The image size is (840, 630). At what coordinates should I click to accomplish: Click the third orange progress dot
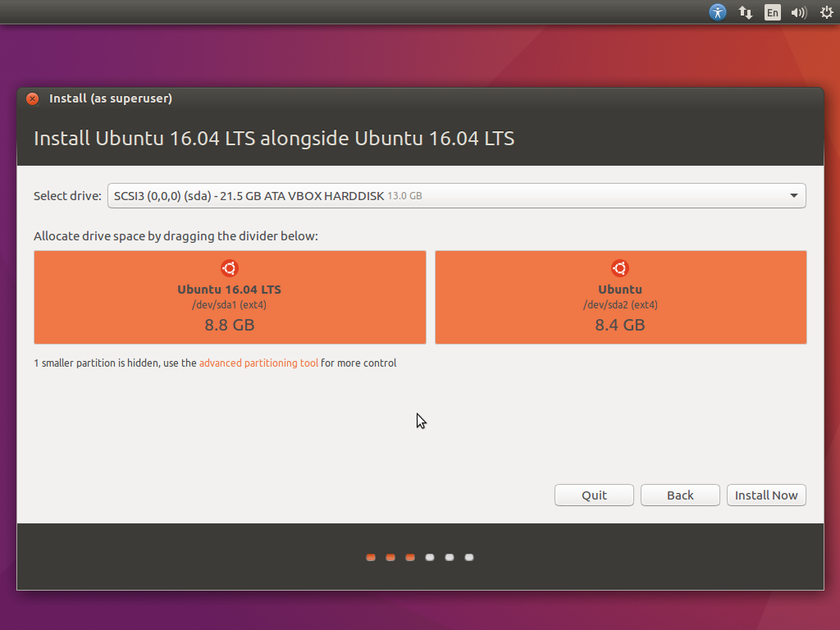[x=410, y=557]
